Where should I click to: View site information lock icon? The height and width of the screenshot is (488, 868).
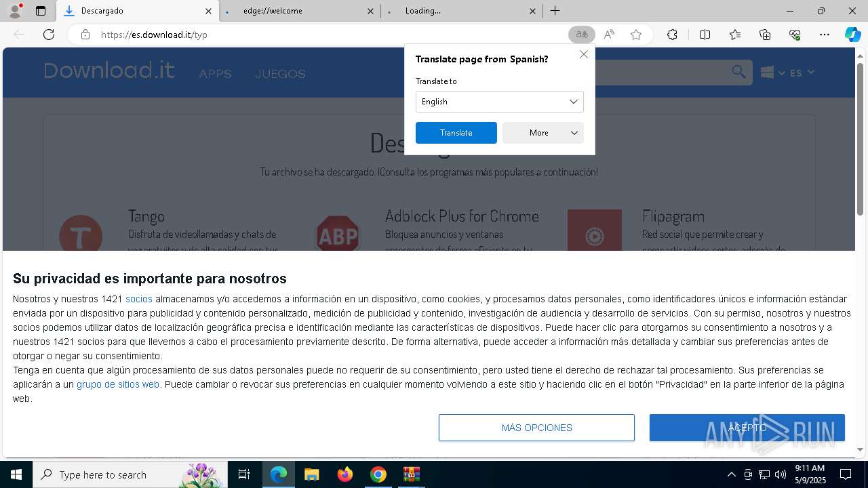pyautogui.click(x=85, y=35)
